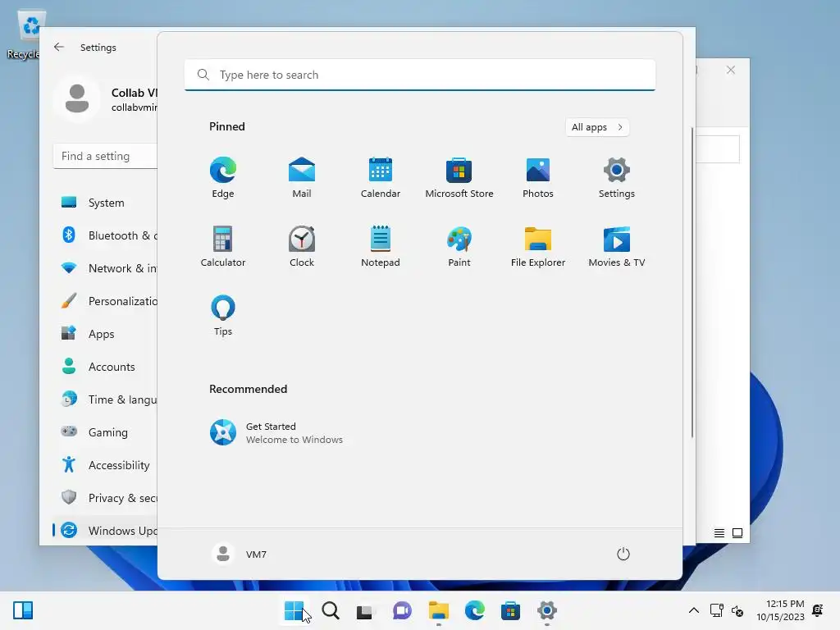840x630 pixels.
Task: Open File Explorer from pinned apps
Action: pyautogui.click(x=538, y=246)
